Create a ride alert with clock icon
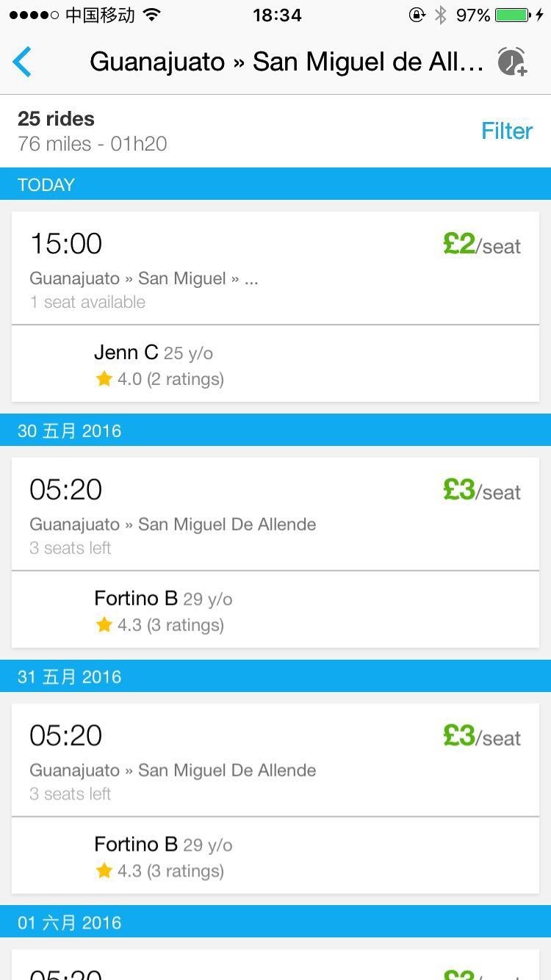This screenshot has width=551, height=980. tap(512, 62)
